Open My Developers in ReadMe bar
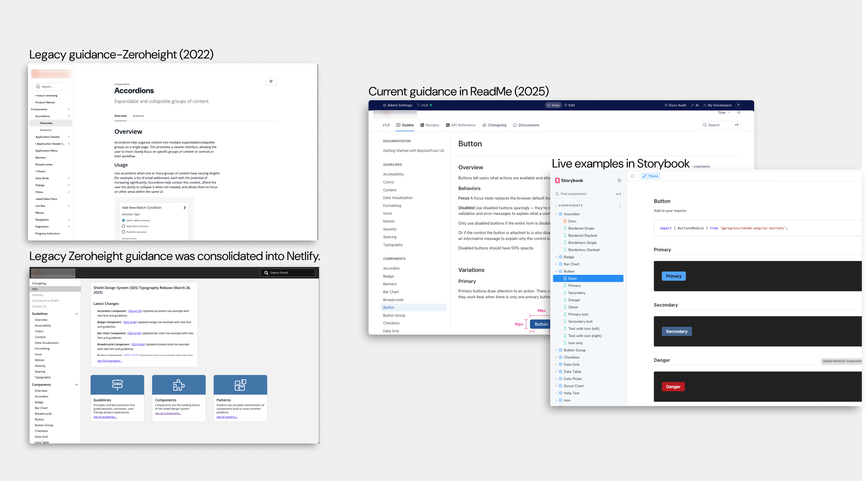The height and width of the screenshot is (481, 868). tap(717, 105)
